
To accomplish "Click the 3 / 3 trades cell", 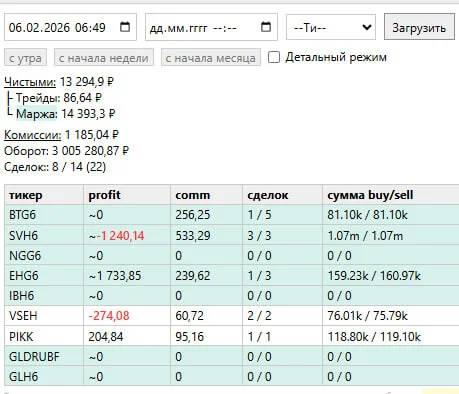I will [282, 236].
